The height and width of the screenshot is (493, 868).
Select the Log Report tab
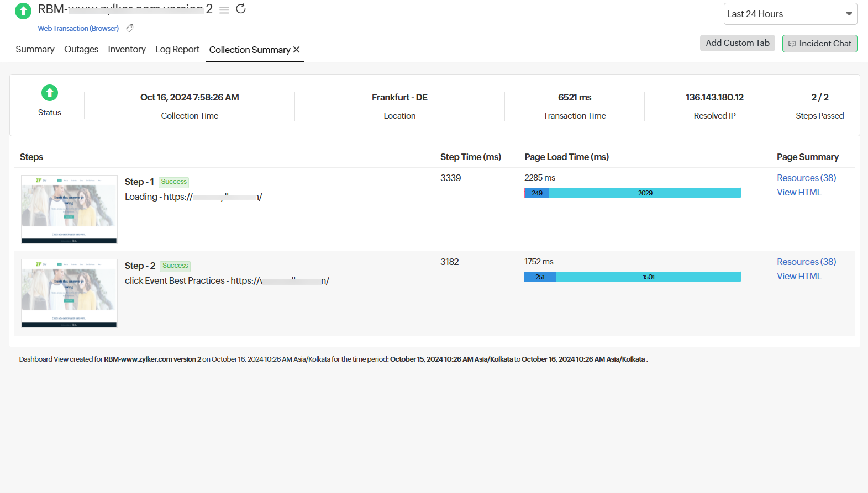click(177, 50)
